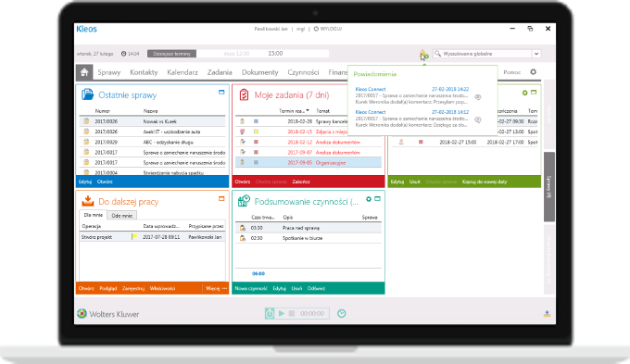Open the download icon in footer

click(x=547, y=313)
